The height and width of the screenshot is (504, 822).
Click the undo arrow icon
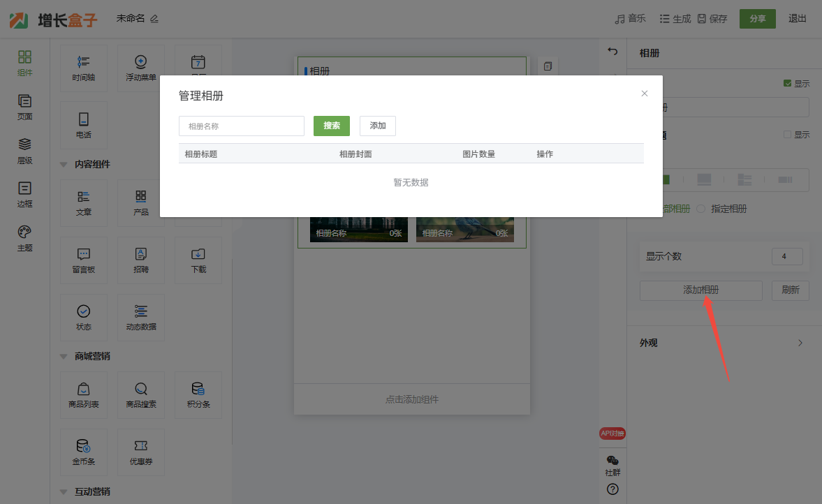click(612, 52)
